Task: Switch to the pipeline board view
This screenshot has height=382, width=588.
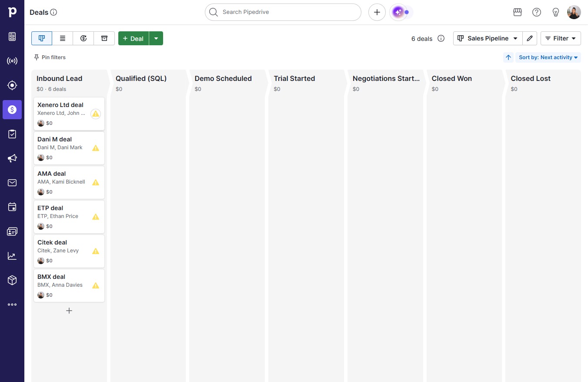Action: tap(42, 38)
